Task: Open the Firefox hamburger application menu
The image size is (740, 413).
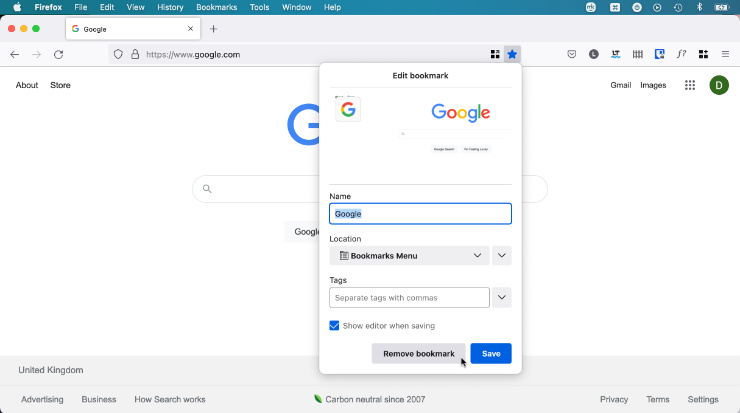Action: [x=725, y=54]
